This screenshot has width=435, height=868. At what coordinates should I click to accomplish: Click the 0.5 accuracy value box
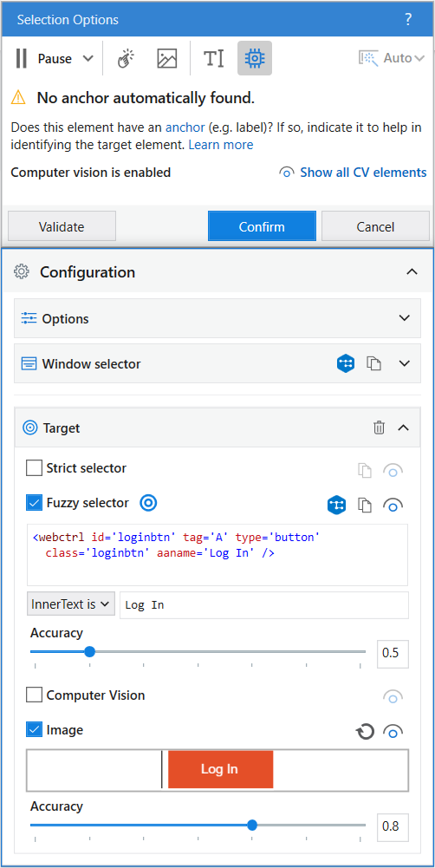point(393,653)
